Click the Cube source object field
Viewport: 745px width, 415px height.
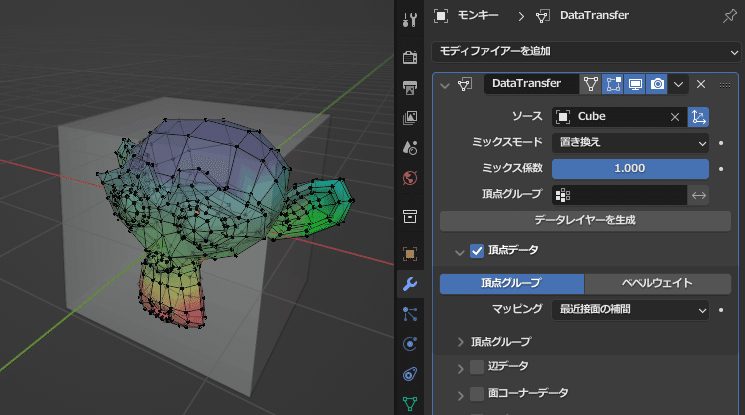[x=620, y=117]
